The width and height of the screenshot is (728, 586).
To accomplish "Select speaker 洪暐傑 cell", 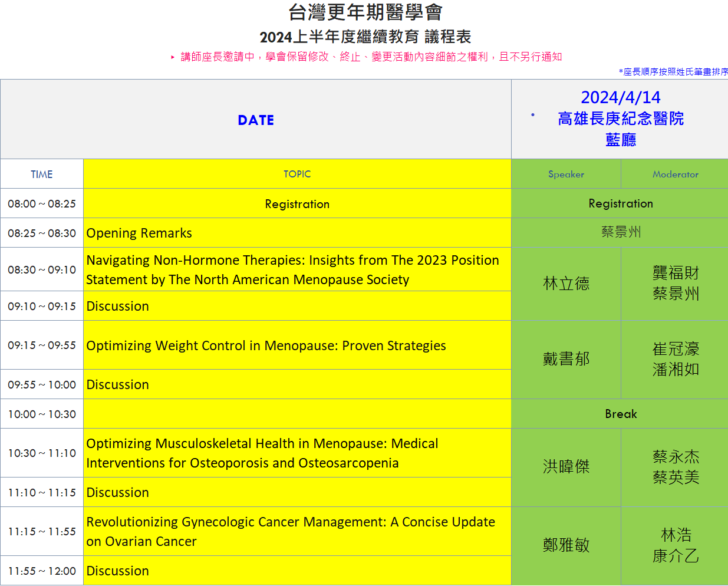I will click(x=566, y=467).
